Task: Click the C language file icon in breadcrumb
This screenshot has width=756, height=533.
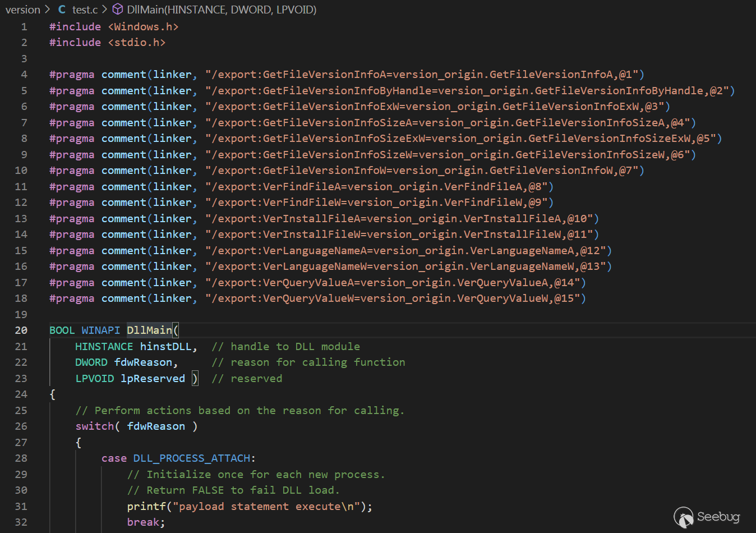Action: point(62,10)
